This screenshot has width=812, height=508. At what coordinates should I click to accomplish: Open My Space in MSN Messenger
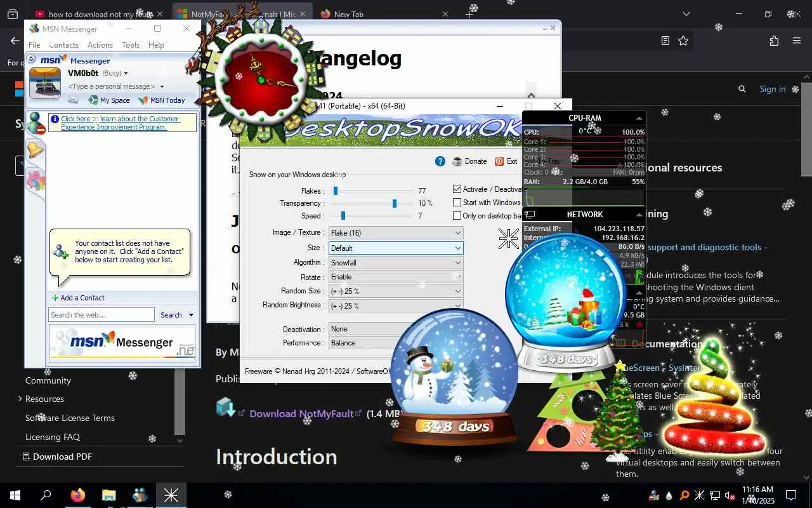pyautogui.click(x=109, y=100)
